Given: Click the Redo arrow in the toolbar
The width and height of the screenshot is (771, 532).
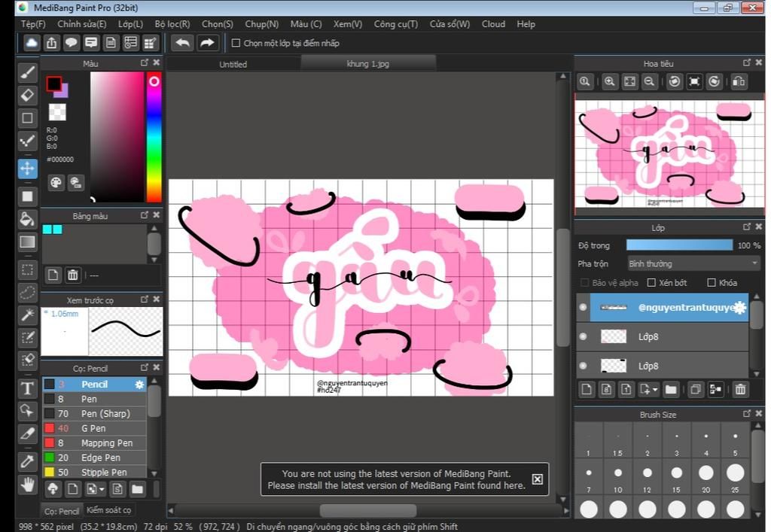Looking at the screenshot, I should [x=208, y=43].
